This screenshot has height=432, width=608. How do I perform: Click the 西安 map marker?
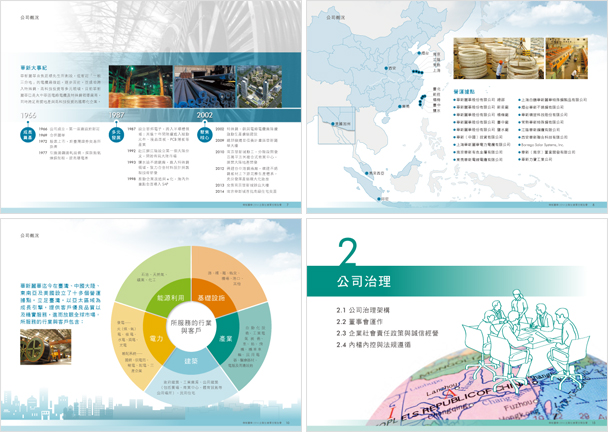click(x=386, y=68)
